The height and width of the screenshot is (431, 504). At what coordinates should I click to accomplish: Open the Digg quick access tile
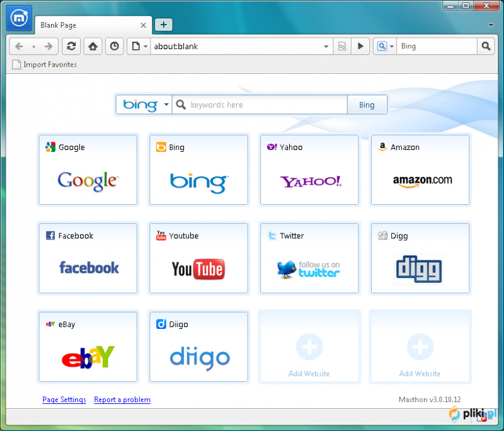tap(420, 258)
